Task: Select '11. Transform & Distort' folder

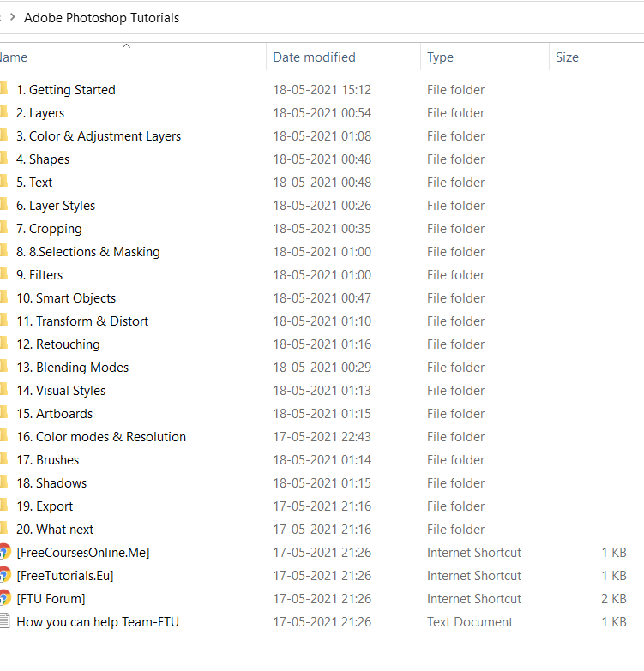Action: pos(82,321)
